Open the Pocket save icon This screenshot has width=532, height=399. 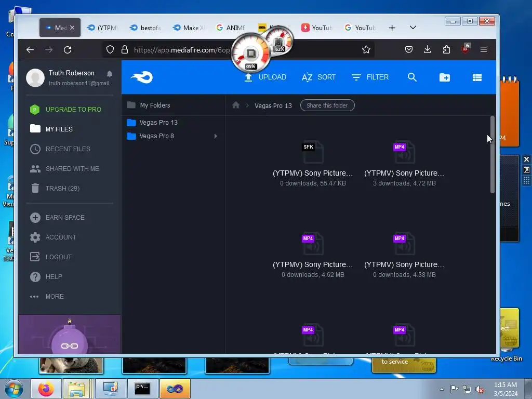(x=409, y=49)
